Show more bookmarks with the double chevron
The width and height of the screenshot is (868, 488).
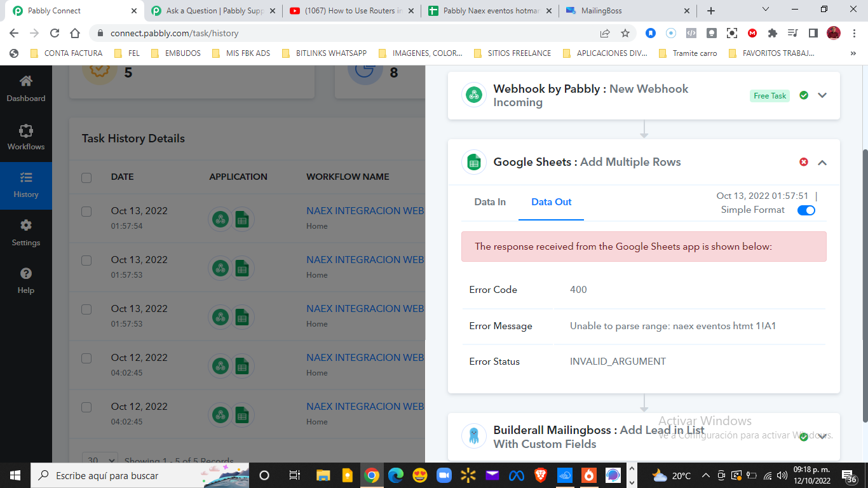click(x=853, y=53)
